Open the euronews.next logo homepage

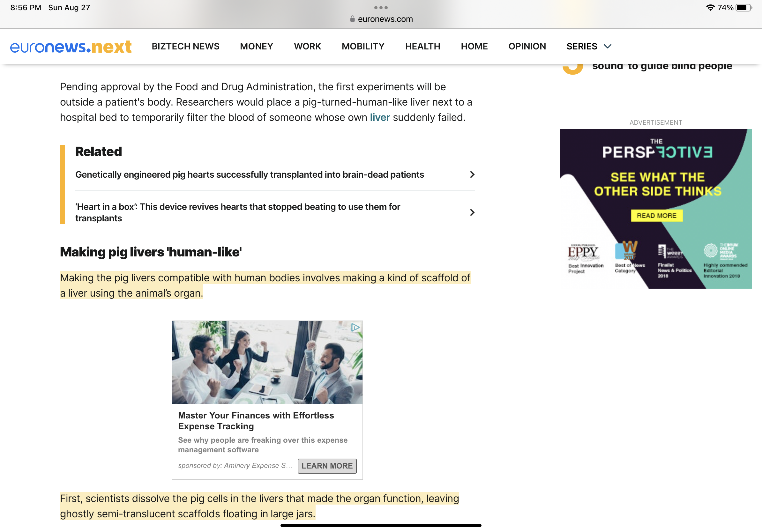[x=71, y=47]
